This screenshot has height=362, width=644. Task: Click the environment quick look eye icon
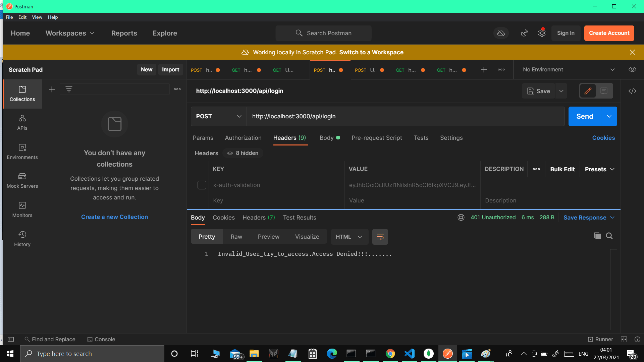[632, 70]
